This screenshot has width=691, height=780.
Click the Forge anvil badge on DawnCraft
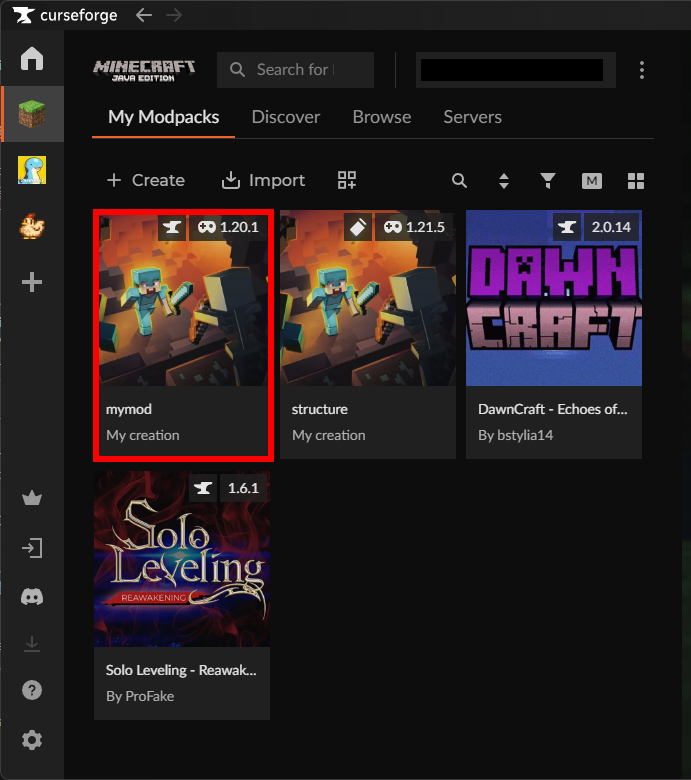(567, 227)
